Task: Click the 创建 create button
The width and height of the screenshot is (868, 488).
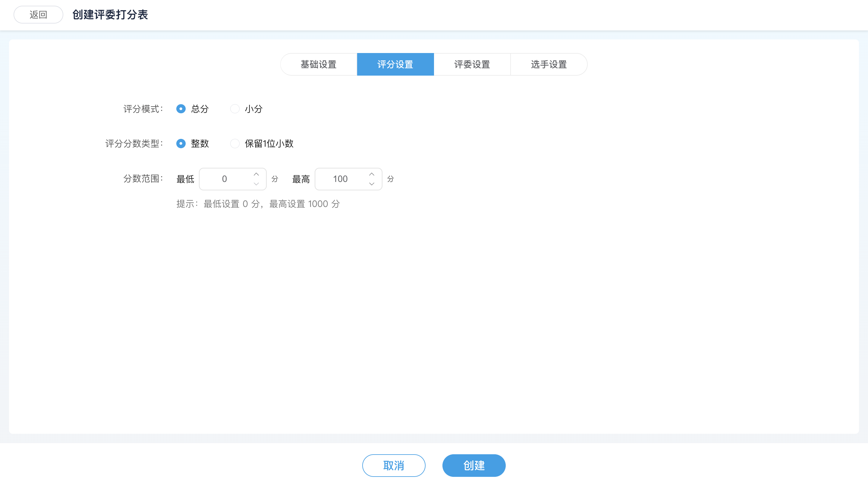Action: pyautogui.click(x=474, y=465)
